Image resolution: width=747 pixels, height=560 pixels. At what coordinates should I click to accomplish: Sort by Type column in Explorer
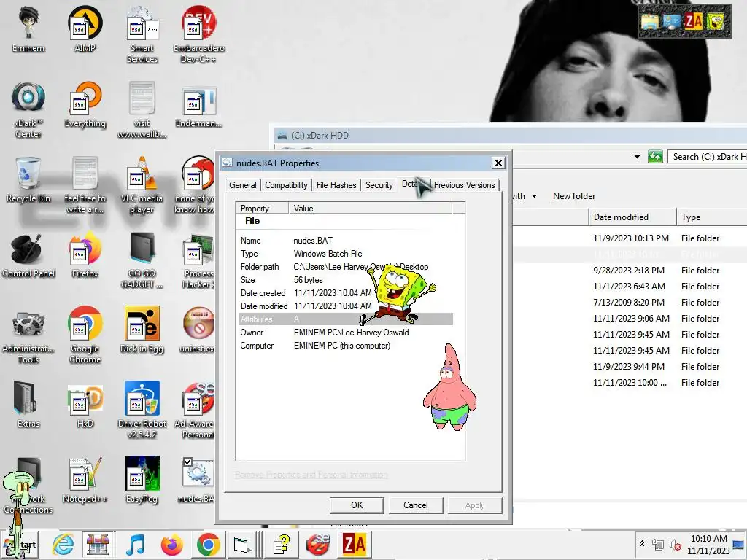pyautogui.click(x=711, y=217)
